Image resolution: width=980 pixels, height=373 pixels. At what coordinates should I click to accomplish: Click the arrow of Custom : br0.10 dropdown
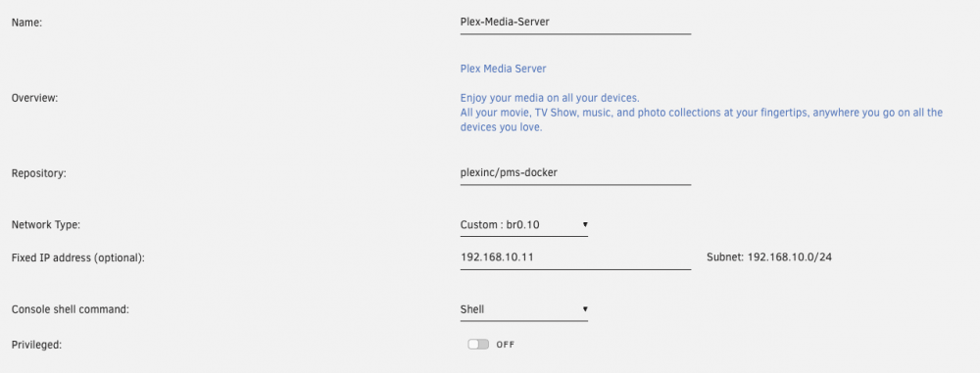coord(585,224)
